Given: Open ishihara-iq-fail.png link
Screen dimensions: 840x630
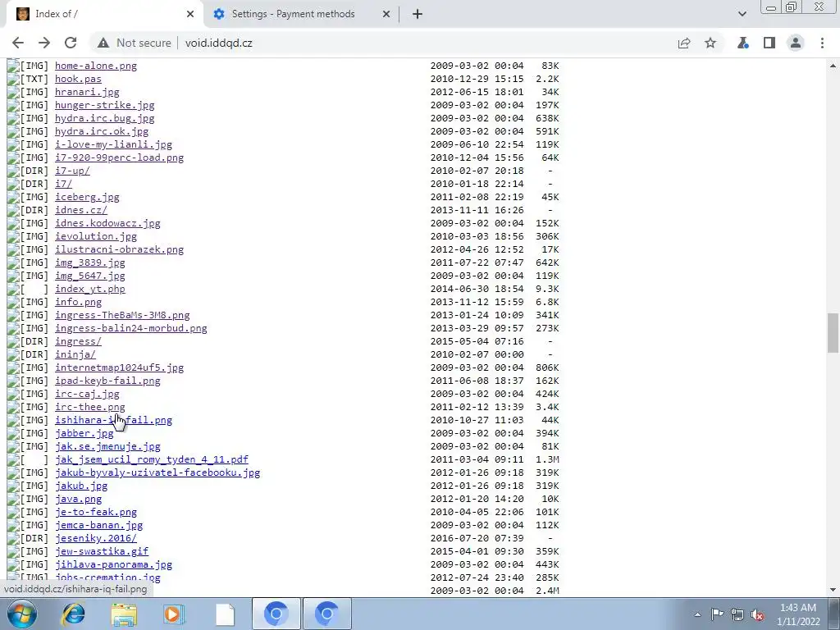Looking at the screenshot, I should pos(113,420).
